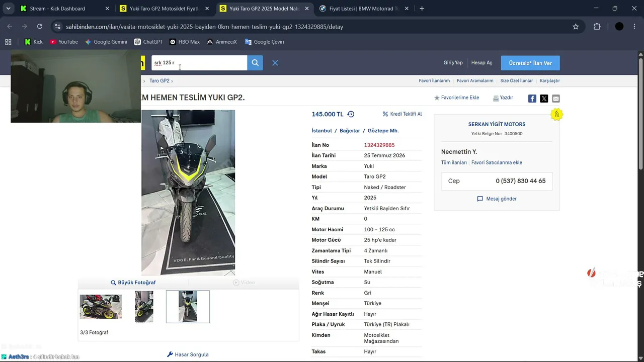Click Hasar Sorgula damage query
644x362 pixels.
[x=188, y=354]
